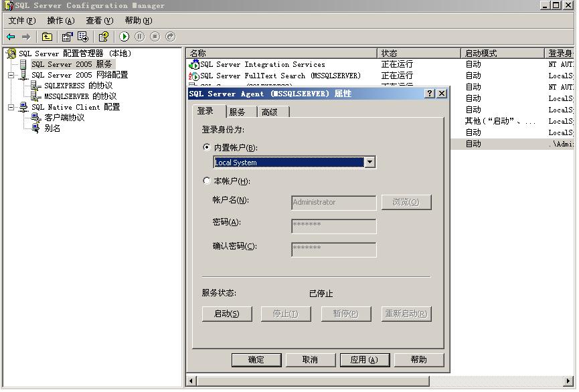
Task: Click the Restart Service toolbar icon
Action: [170, 37]
